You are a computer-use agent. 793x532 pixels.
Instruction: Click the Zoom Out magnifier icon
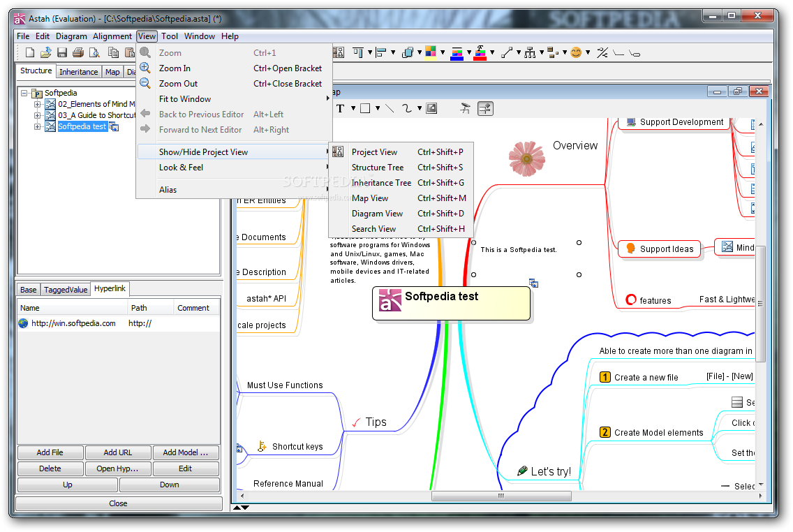coord(145,84)
